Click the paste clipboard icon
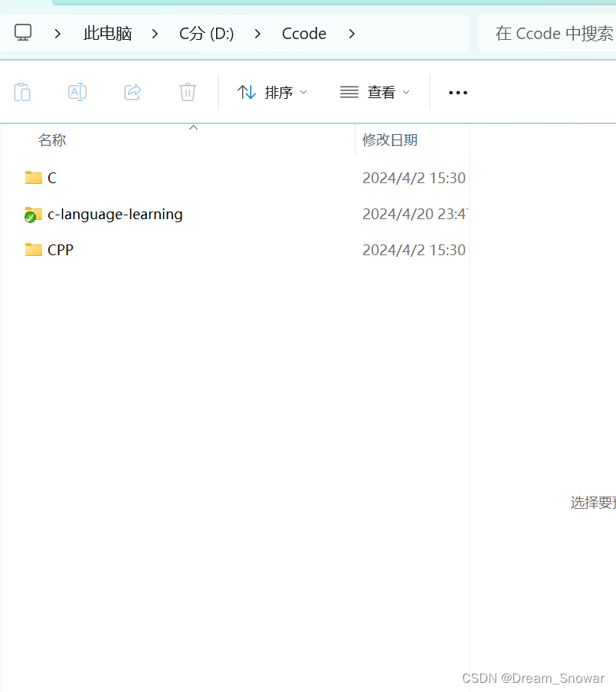Viewport: 616px width, 692px height. [22, 92]
